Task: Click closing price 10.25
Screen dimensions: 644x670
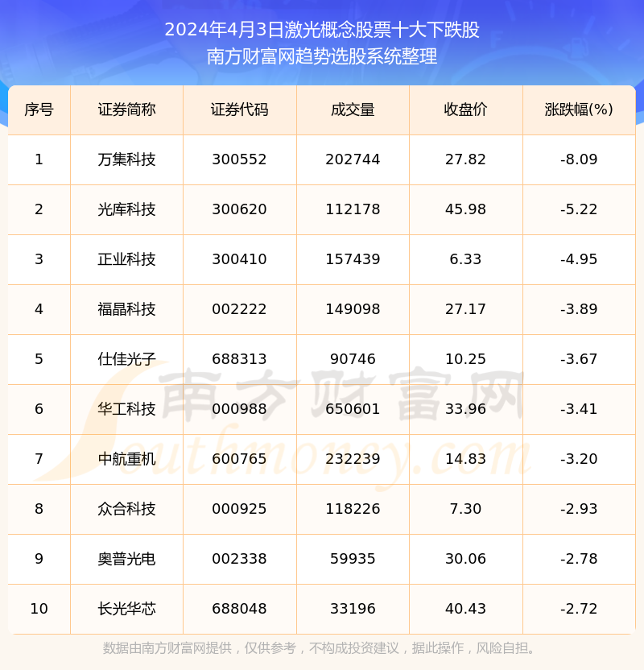Action: (465, 359)
